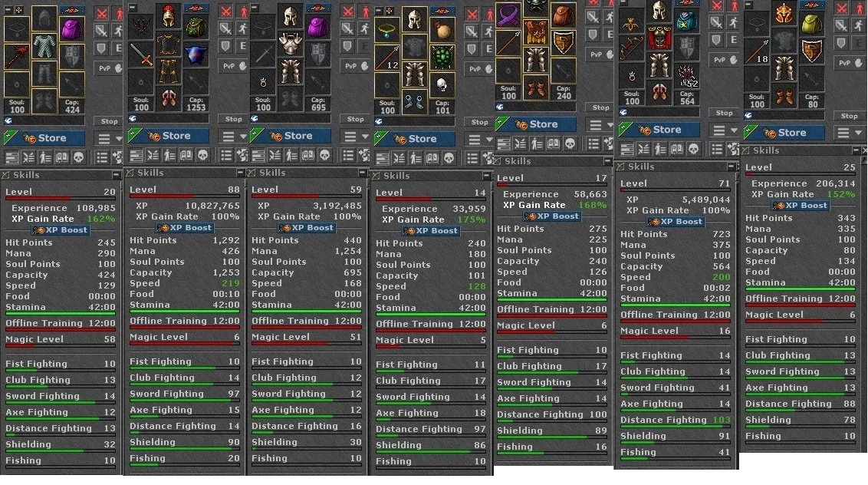Click the boots beside Cap 1253
The height and width of the screenshot is (485, 868).
point(168,98)
